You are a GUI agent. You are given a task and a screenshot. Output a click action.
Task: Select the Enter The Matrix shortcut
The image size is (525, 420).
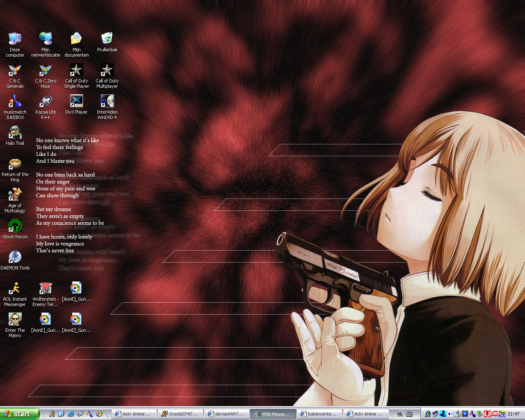tap(15, 325)
